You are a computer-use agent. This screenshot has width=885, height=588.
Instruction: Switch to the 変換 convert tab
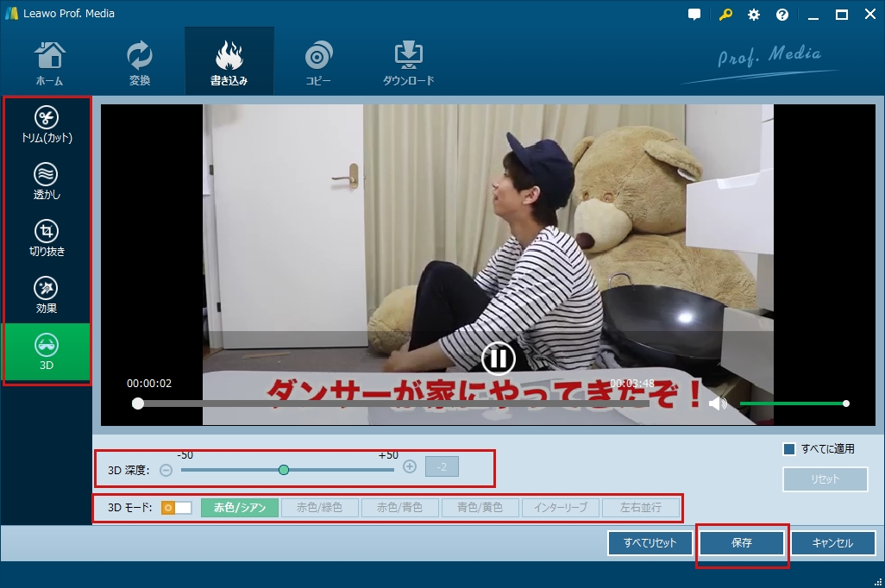click(140, 63)
